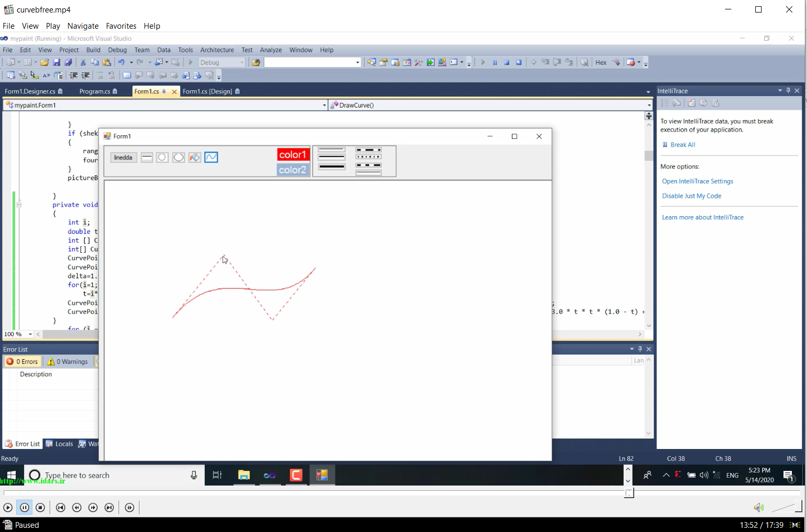The image size is (807, 532).
Task: Step forward one frame in player
Action: (x=130, y=507)
